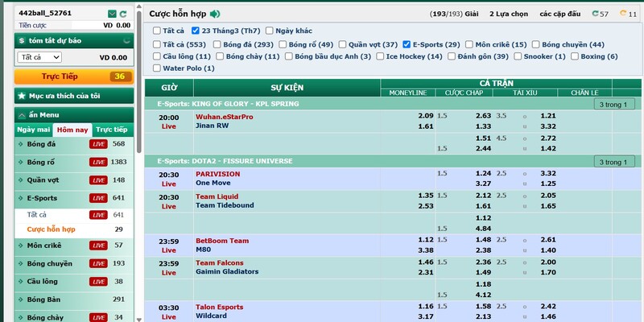Screen dimensions: 644x322
Task: Click scrollbar up arrow of left panel
Action: point(139,7)
